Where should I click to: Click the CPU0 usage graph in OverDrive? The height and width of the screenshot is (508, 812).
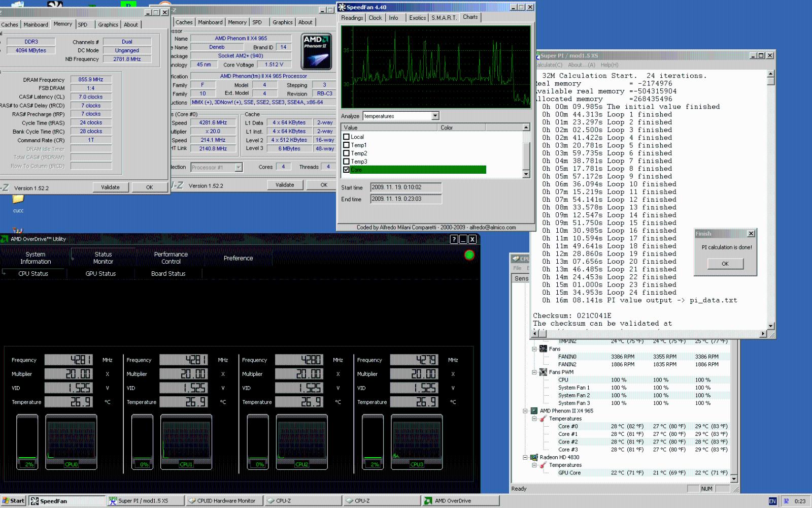point(71,441)
